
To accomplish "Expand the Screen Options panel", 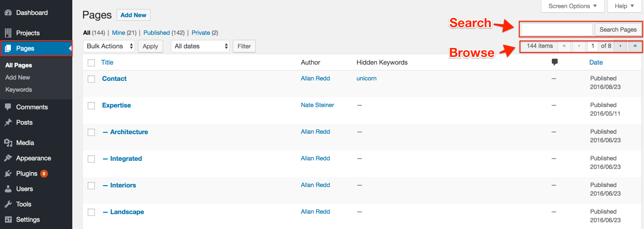I will coord(573,6).
